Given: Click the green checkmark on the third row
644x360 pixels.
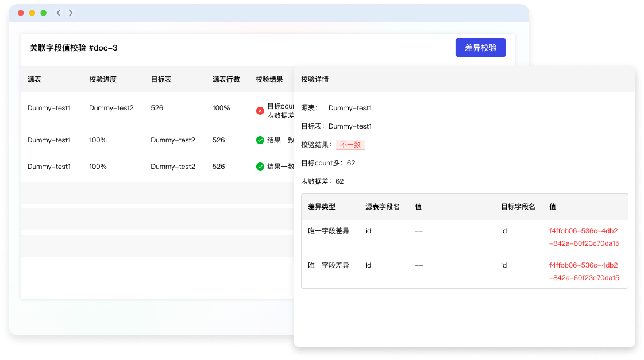Looking at the screenshot, I should click(x=260, y=167).
